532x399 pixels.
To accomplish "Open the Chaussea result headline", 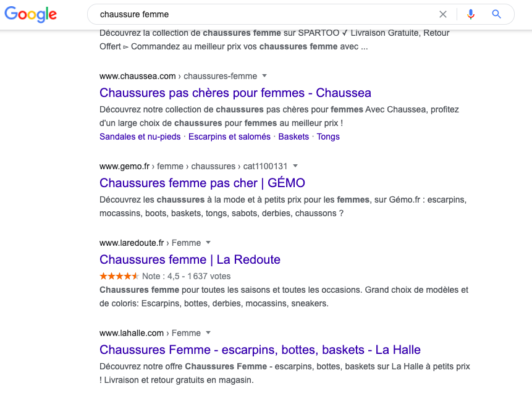I will pyautogui.click(x=235, y=93).
